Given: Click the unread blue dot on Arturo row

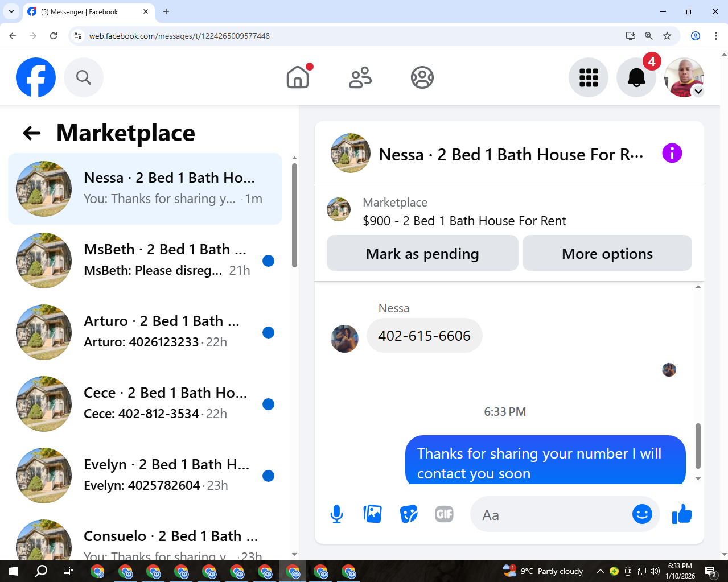Looking at the screenshot, I should point(269,332).
